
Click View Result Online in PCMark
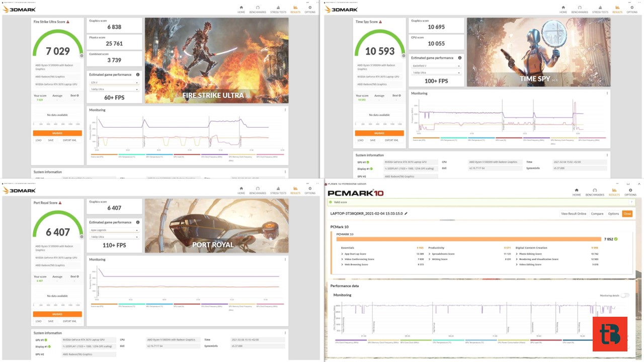574,214
